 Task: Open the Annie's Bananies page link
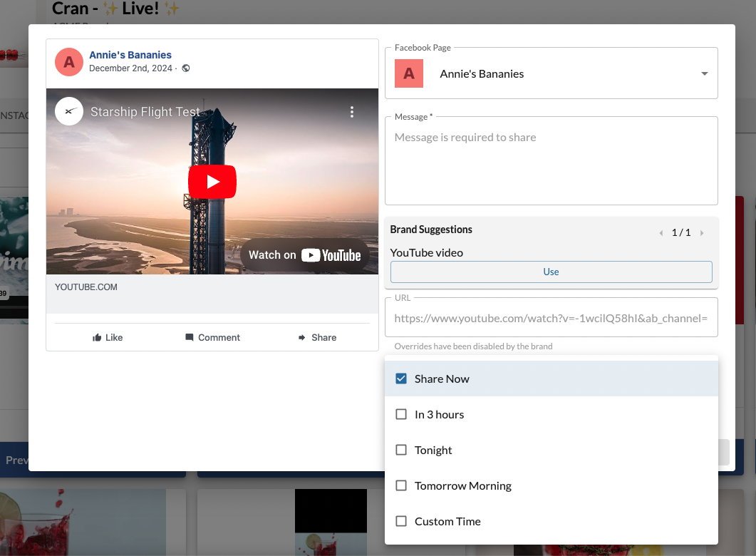130,55
